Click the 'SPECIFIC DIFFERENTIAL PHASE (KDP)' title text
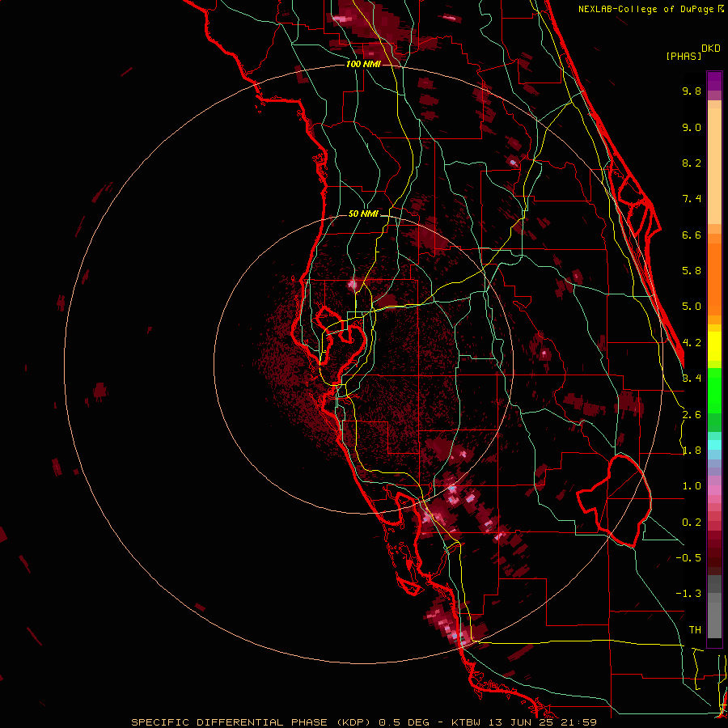728x728 pixels. click(252, 722)
